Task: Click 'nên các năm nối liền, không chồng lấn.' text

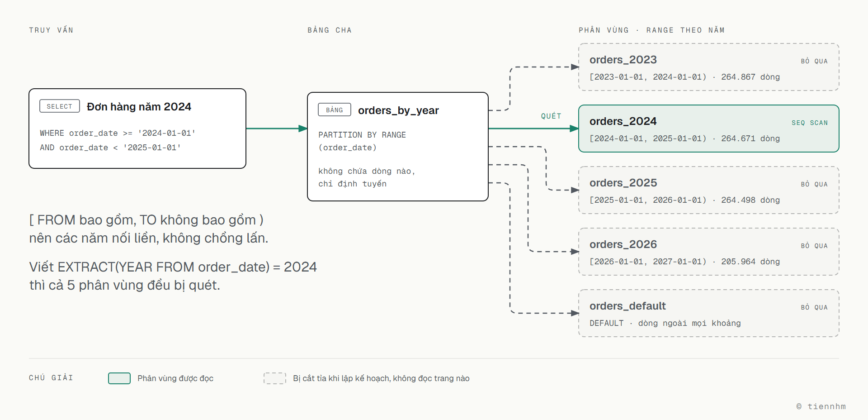Action: click(x=149, y=238)
